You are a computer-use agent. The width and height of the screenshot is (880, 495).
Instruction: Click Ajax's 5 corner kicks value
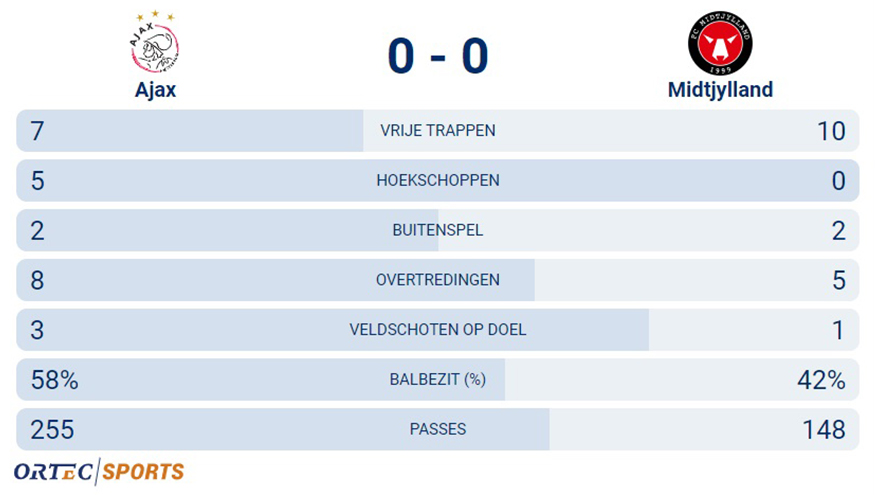point(38,181)
